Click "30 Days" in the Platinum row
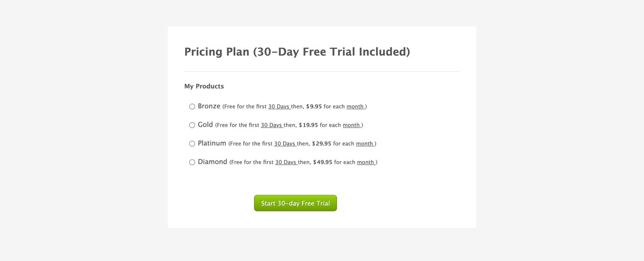The height and width of the screenshot is (261, 644). coord(285,144)
